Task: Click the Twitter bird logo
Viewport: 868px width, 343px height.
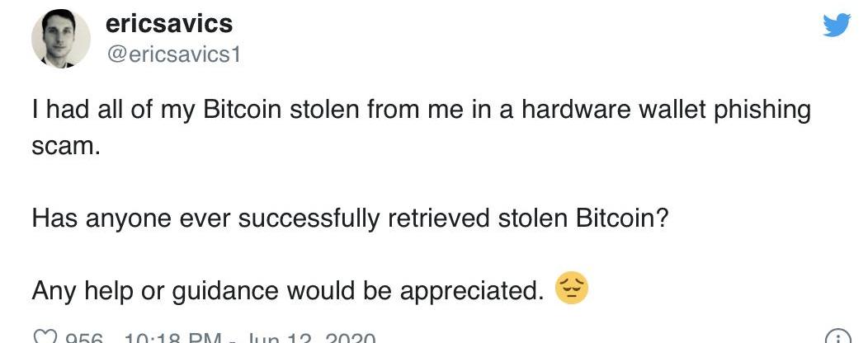Action: (836, 26)
